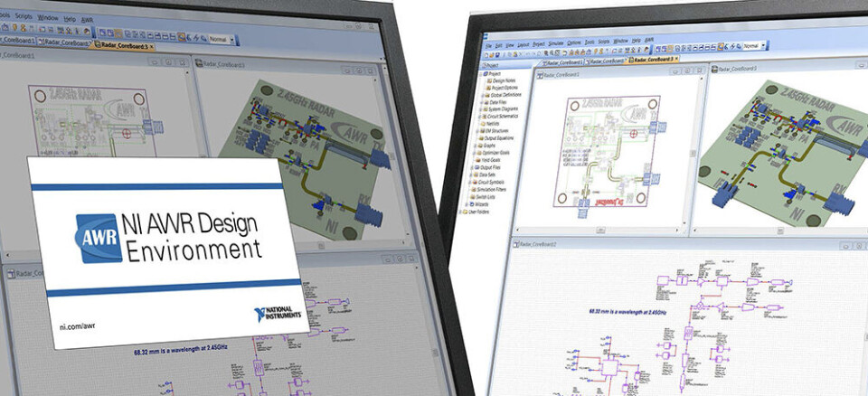Open the Help menu in the left window
This screenshot has width=868, height=396.
point(70,19)
